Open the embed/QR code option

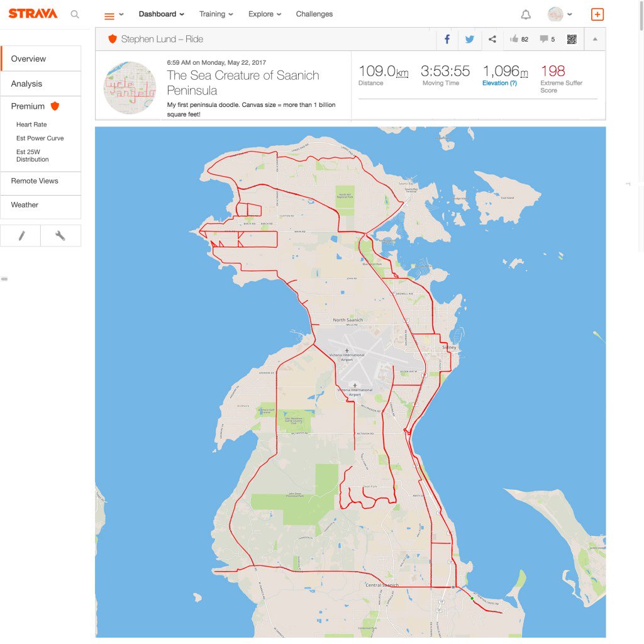click(x=571, y=39)
